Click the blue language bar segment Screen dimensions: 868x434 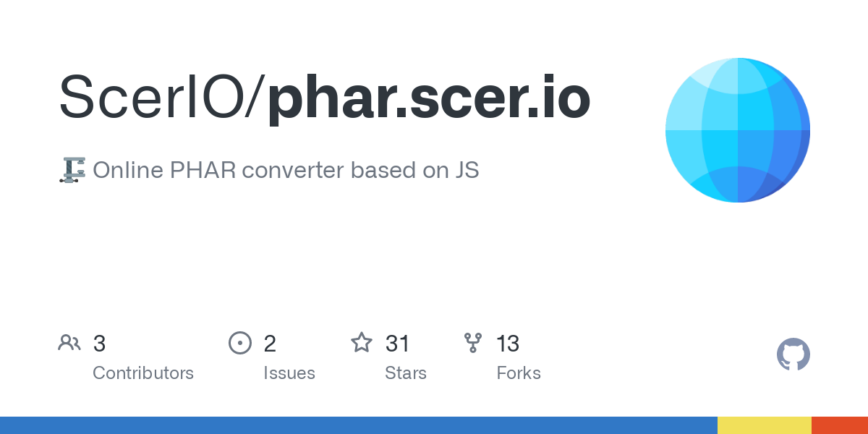point(359,425)
